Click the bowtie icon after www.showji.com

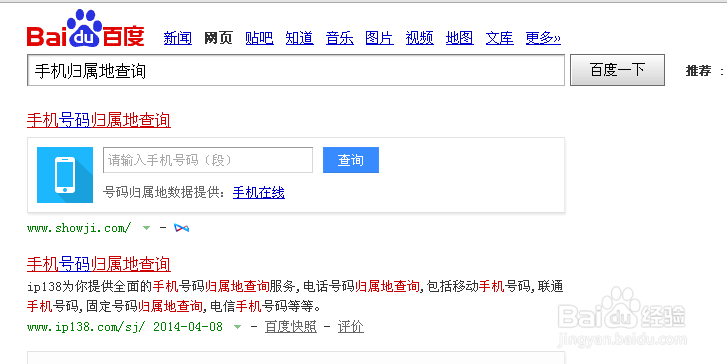coord(181,228)
